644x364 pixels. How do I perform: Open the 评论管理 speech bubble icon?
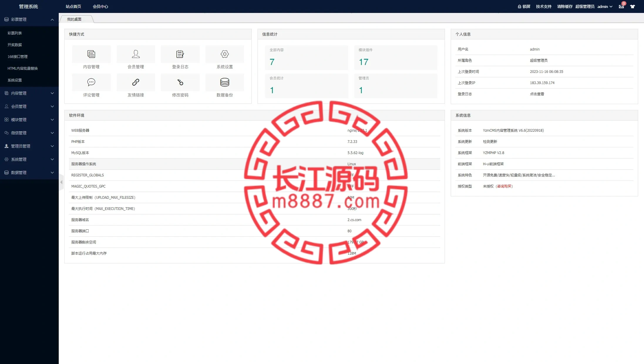[x=91, y=82]
